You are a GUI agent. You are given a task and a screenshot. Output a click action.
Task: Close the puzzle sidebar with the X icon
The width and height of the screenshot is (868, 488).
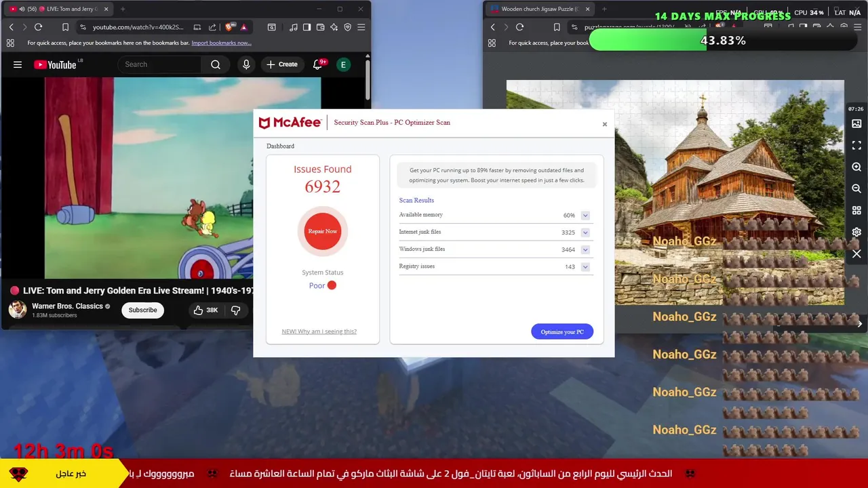click(856, 254)
